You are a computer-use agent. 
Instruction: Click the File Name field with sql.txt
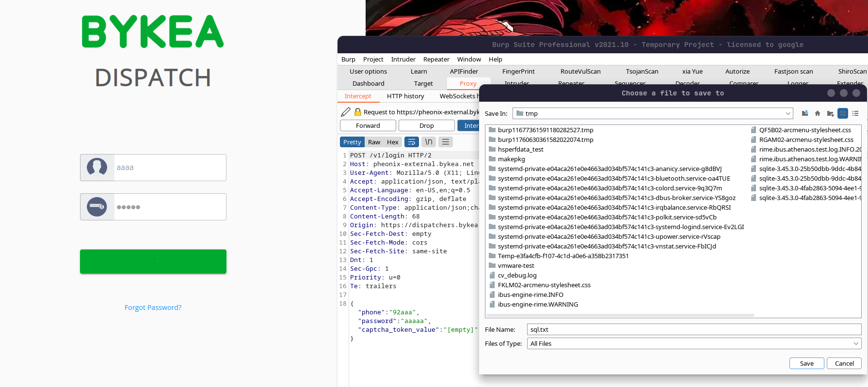[x=694, y=329]
